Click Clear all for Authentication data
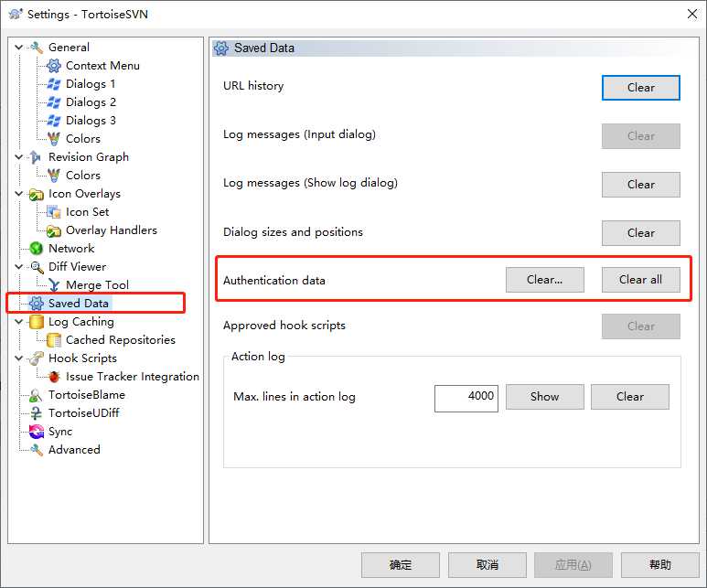707x588 pixels. point(641,280)
